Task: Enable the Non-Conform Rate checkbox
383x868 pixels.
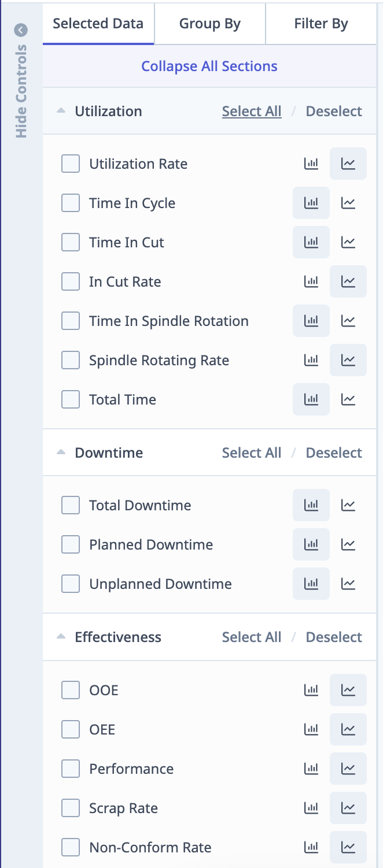Action: coord(71,847)
